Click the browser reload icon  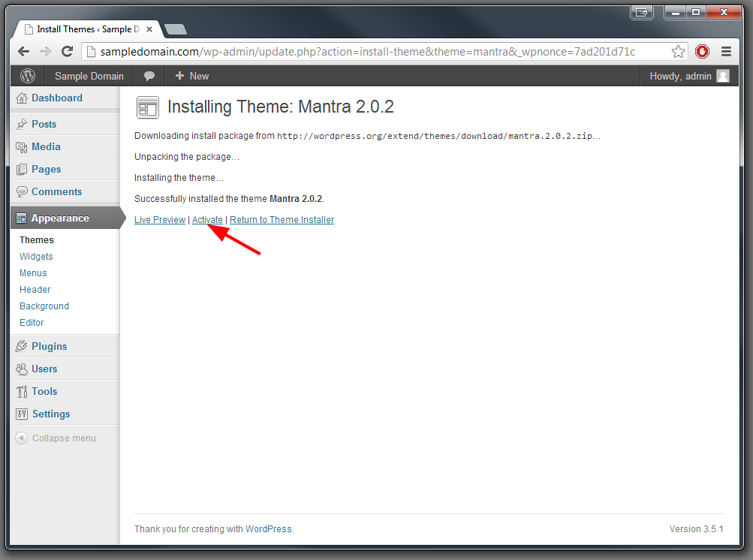[67, 52]
